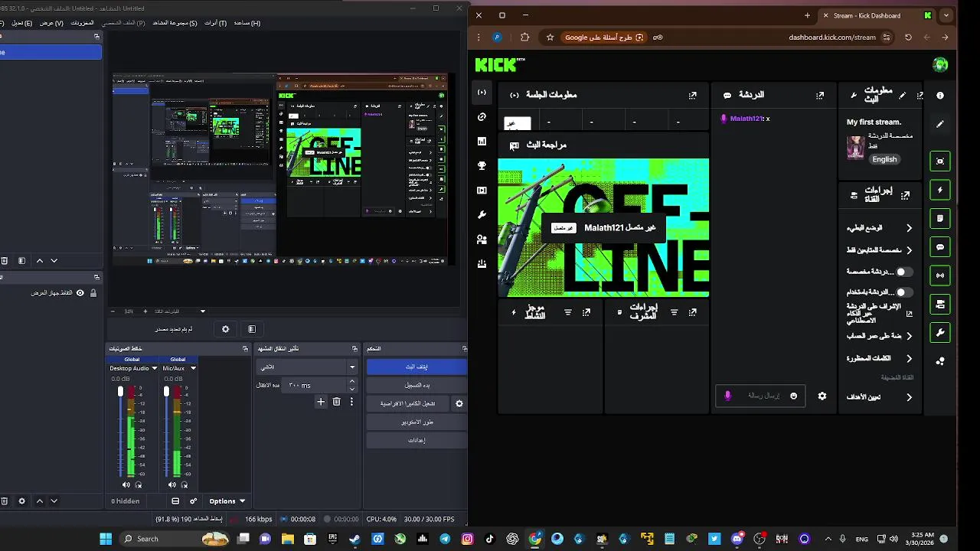980x551 pixels.
Task: Click start virtual camera button
Action: pos(408,403)
